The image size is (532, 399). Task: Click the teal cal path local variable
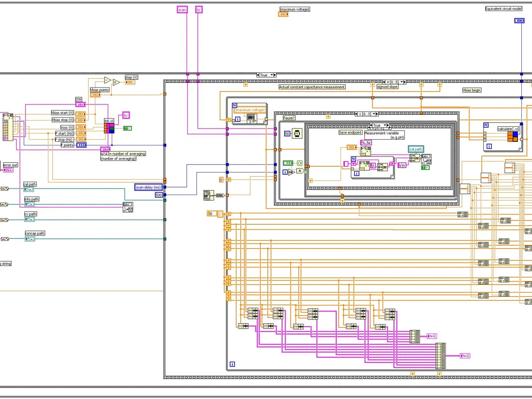click(416, 149)
